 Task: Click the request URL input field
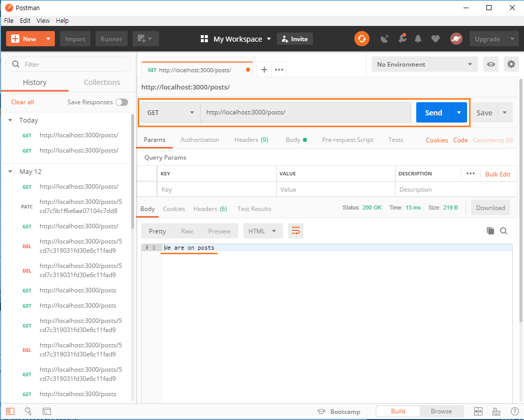tap(305, 112)
